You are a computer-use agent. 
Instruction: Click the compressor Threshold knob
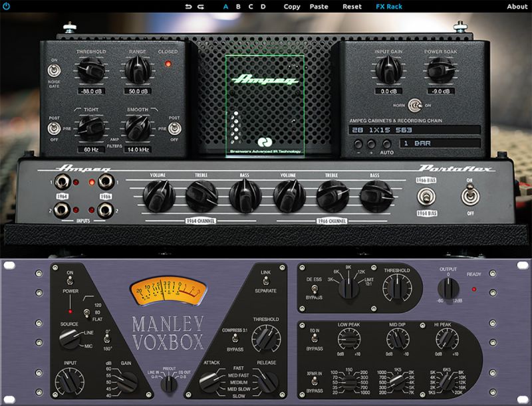pos(266,339)
